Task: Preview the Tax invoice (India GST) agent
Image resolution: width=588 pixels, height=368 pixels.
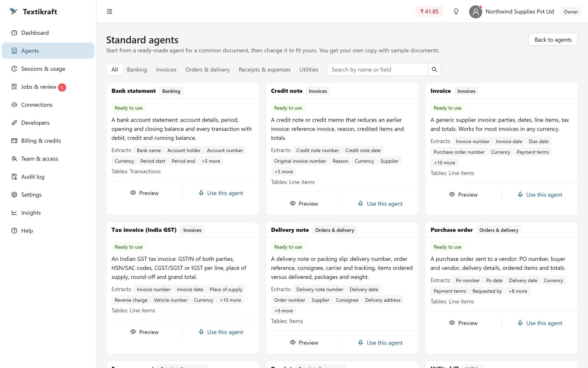Action: (x=144, y=332)
